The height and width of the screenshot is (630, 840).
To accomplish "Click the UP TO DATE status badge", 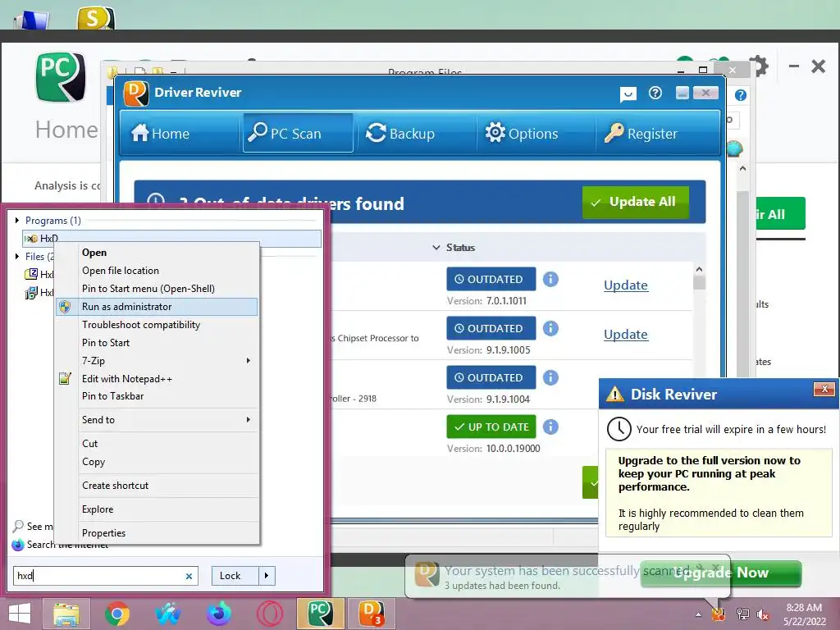I will point(491,427).
